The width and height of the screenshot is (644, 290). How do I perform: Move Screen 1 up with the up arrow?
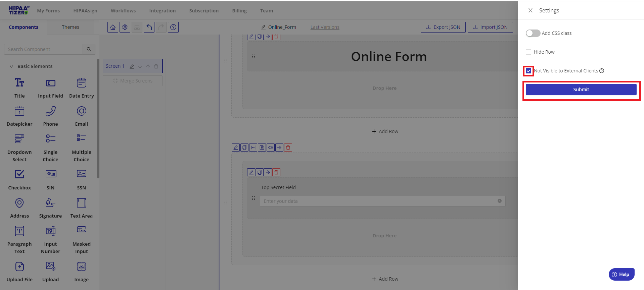click(x=148, y=66)
